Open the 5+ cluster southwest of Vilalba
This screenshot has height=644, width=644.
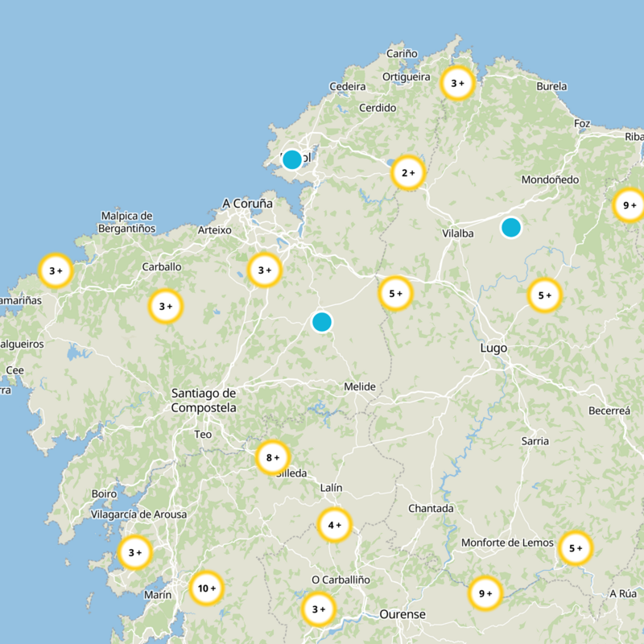(x=395, y=293)
